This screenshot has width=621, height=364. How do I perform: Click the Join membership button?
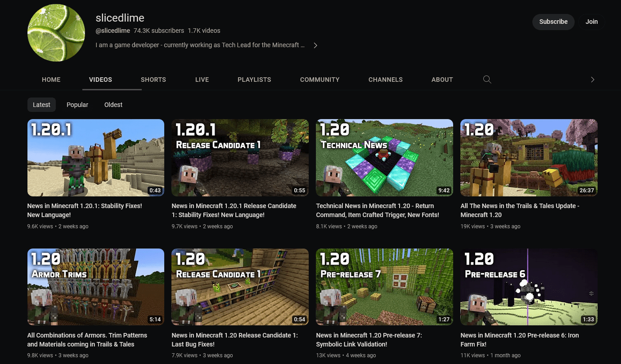pos(592,22)
